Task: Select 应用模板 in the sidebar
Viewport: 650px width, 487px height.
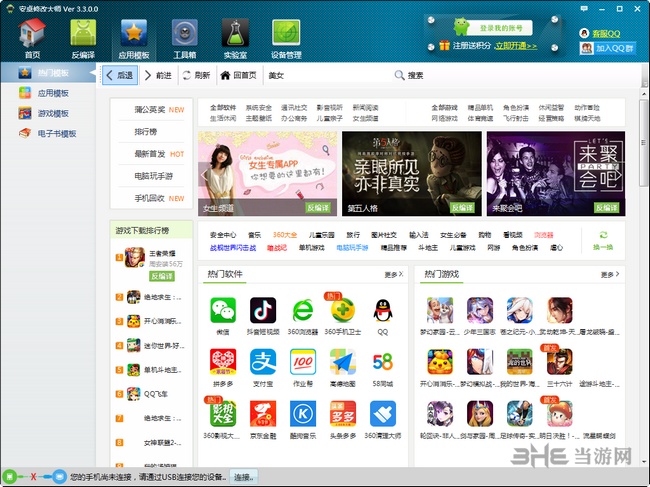Action: coord(48,93)
